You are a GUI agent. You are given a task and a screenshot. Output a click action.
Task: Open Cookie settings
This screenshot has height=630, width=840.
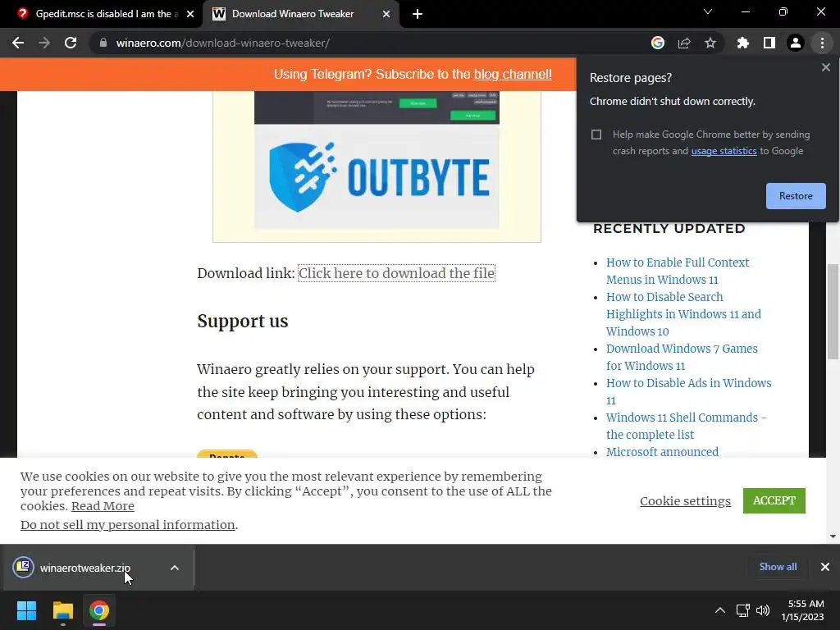coord(685,501)
